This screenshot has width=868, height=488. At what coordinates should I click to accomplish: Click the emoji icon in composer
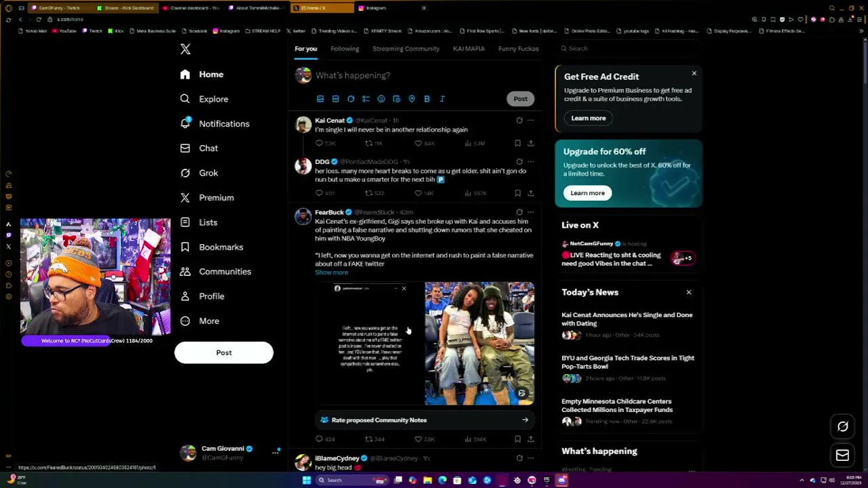click(x=381, y=99)
